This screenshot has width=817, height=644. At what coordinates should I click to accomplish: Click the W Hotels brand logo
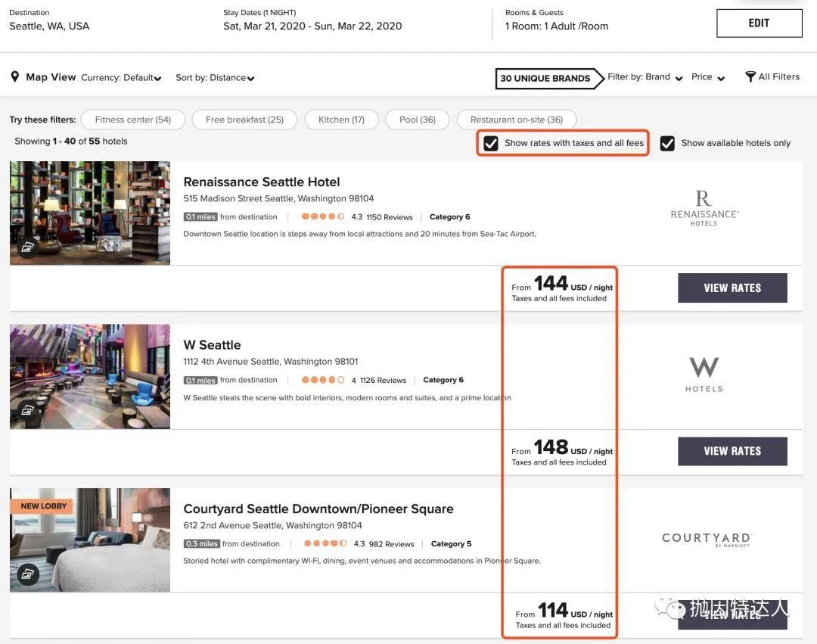(704, 375)
